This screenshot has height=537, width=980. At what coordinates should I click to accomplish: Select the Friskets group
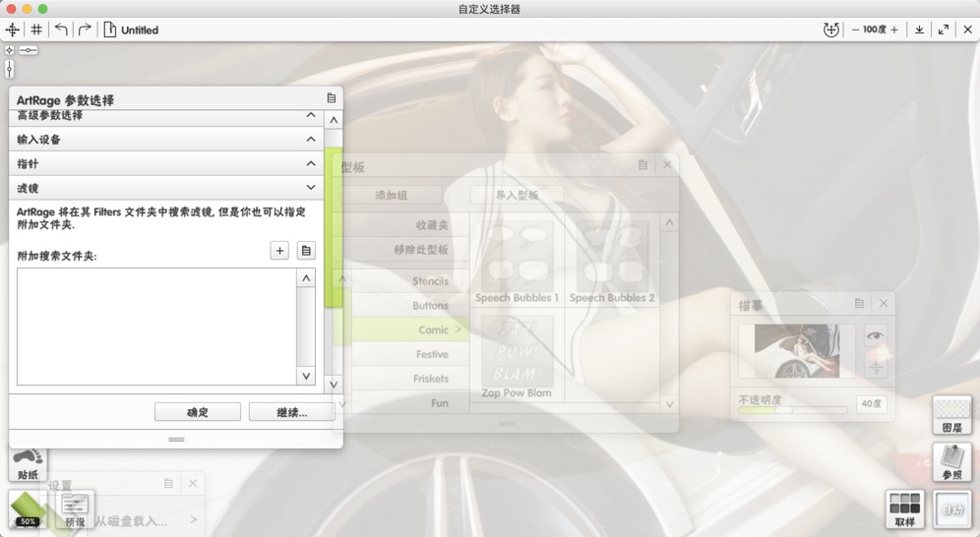pyautogui.click(x=410, y=379)
